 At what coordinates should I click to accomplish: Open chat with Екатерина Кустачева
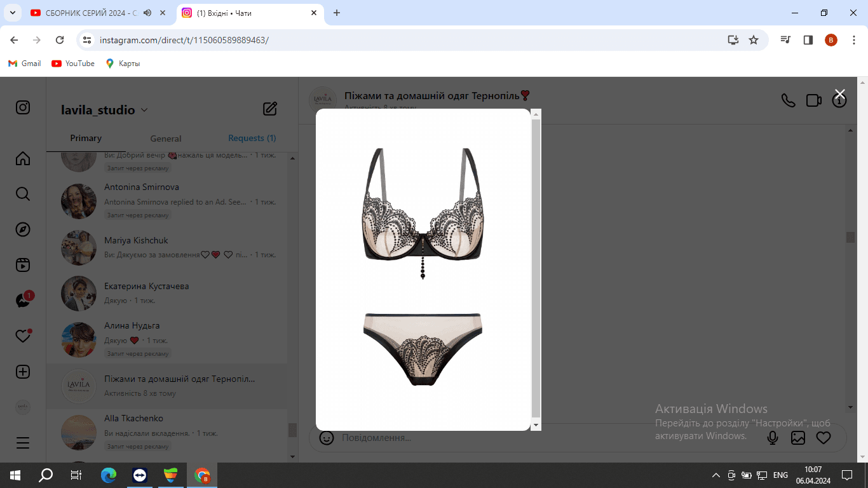[166, 294]
